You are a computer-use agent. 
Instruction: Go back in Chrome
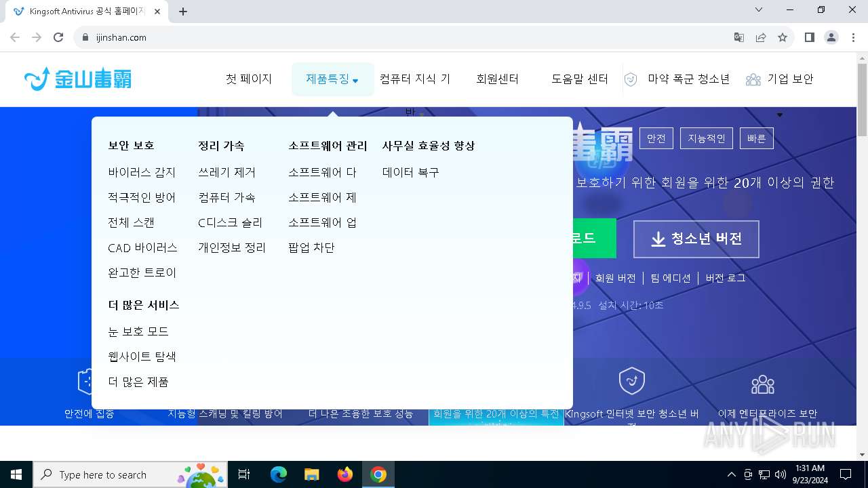click(x=15, y=37)
